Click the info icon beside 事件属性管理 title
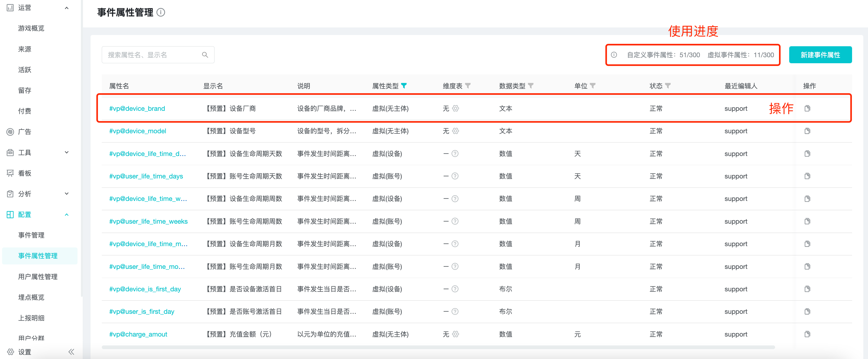Screen dimensions: 868x359 point(161,13)
